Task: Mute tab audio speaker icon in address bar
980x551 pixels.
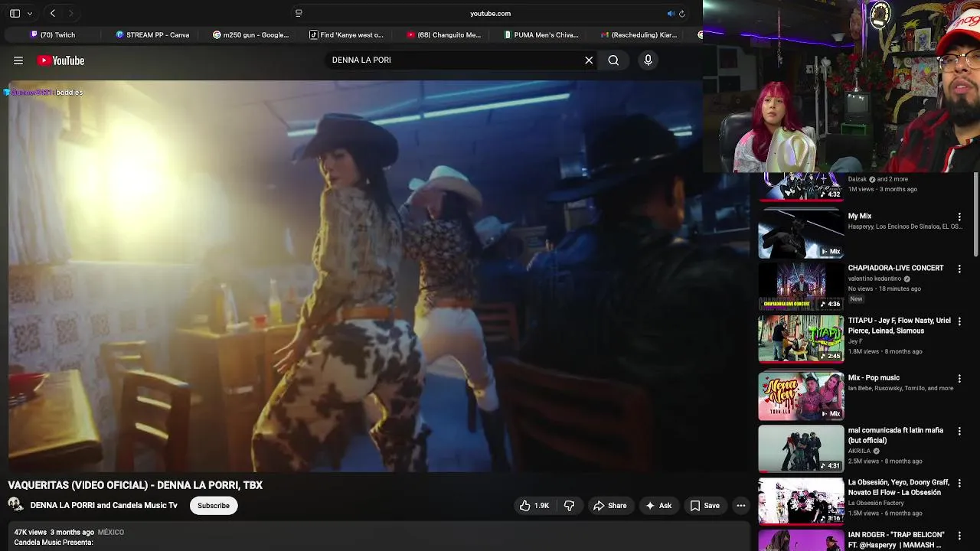Action: (x=671, y=14)
